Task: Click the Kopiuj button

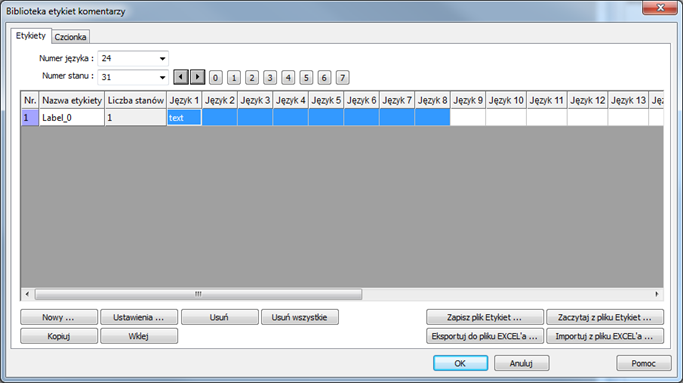Action: (59, 336)
